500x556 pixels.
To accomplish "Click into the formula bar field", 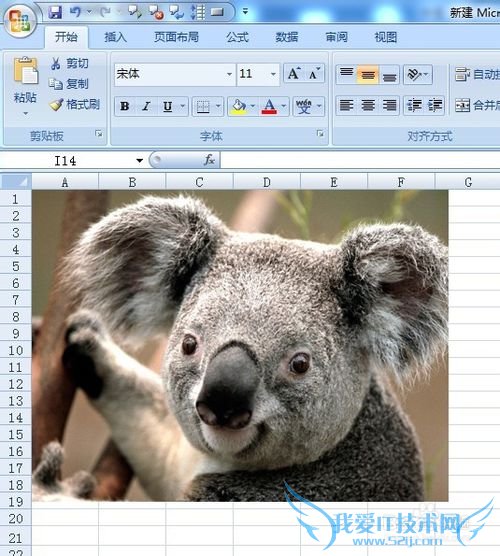I will (360, 160).
